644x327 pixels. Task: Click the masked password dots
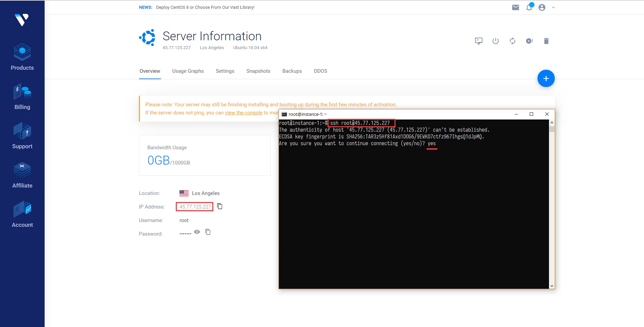click(x=185, y=234)
